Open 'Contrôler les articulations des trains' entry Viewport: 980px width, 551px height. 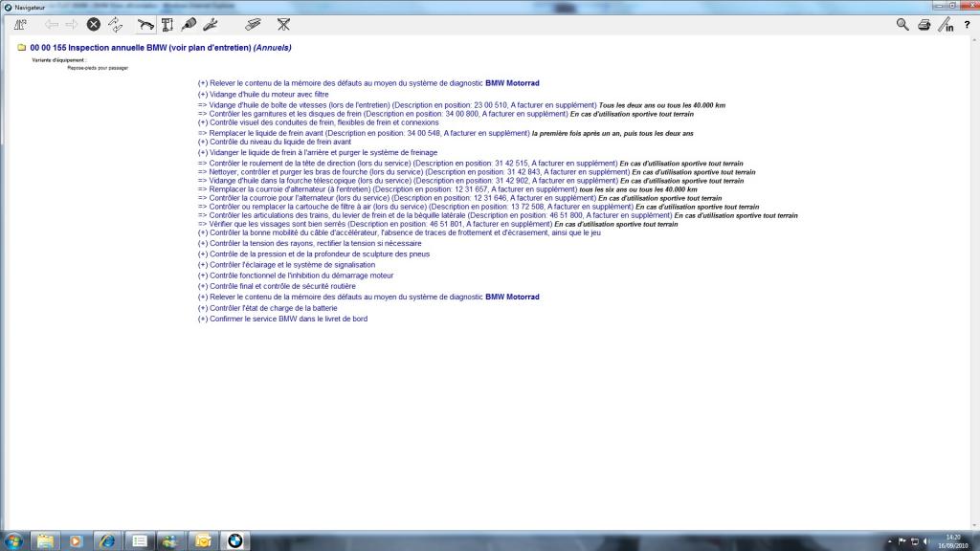coord(498,215)
